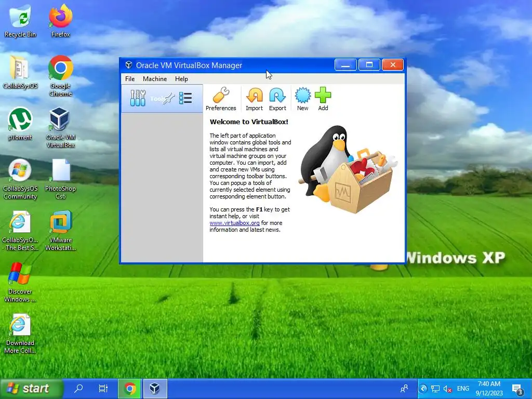Select the Discover Windows desktop icon
Image resolution: width=532 pixels, height=399 pixels.
click(x=20, y=282)
